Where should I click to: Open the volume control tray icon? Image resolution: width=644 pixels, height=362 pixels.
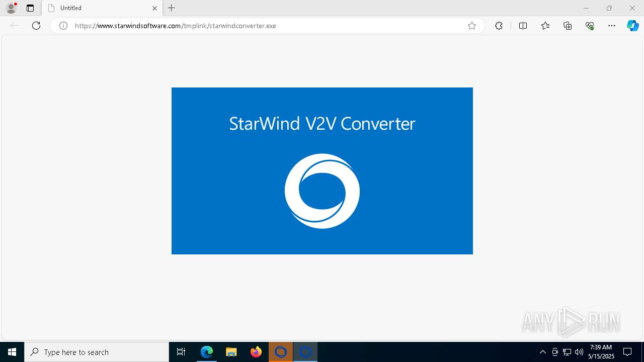click(579, 352)
